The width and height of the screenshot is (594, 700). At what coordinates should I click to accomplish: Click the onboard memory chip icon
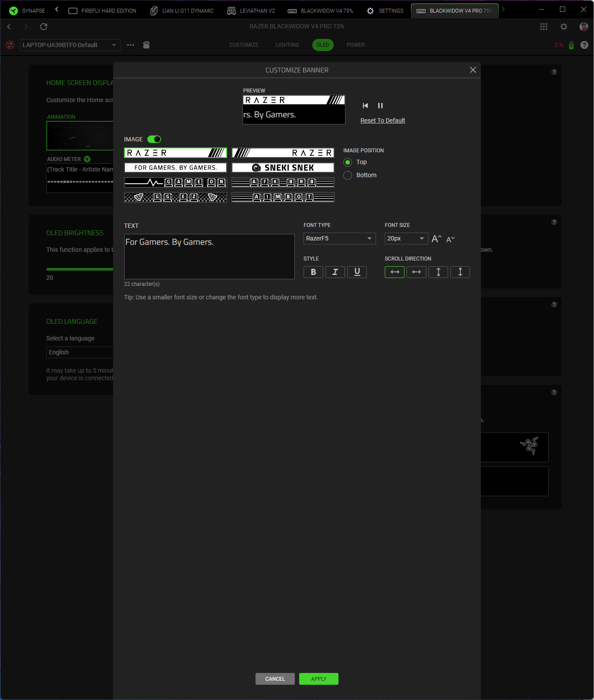tap(146, 45)
